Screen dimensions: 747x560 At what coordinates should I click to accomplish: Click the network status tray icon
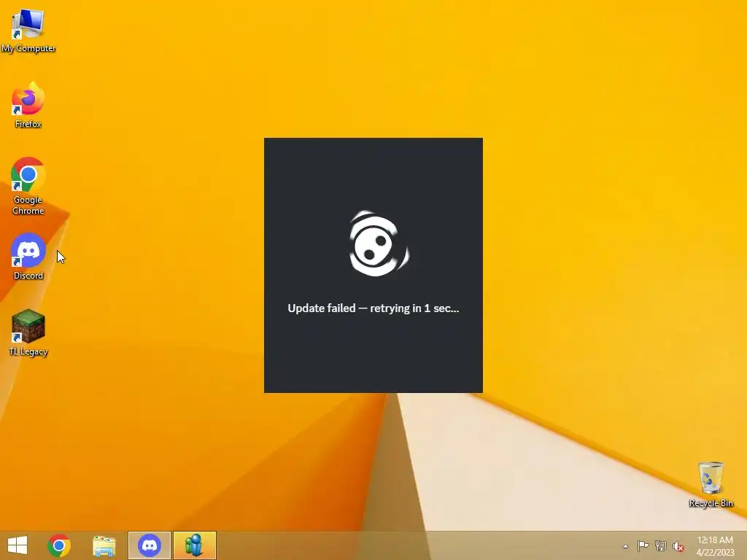660,545
